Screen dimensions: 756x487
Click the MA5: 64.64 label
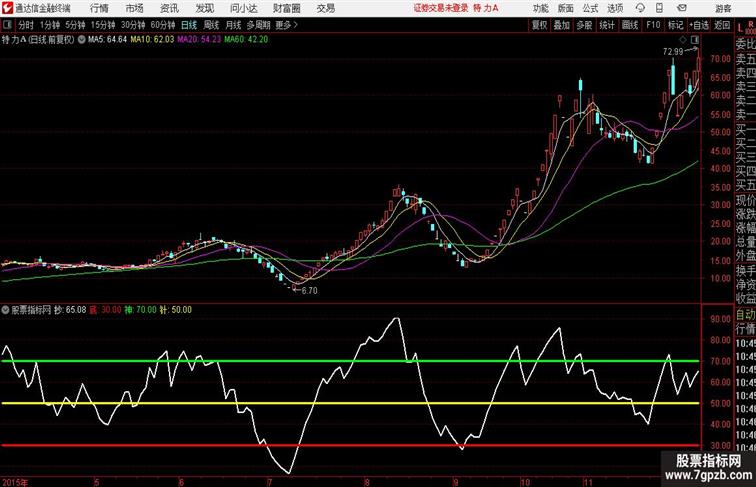[x=108, y=40]
